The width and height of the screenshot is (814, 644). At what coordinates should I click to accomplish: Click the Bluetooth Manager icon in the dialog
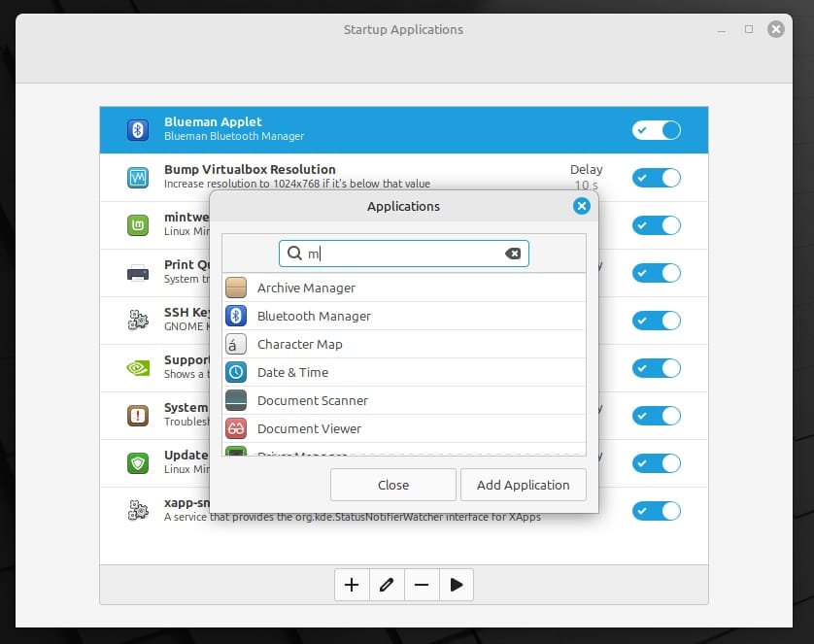[x=236, y=315]
